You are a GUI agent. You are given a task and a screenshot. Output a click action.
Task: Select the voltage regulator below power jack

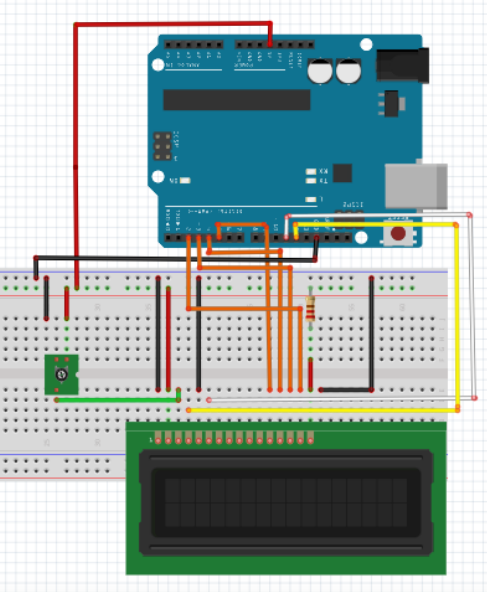[x=391, y=104]
